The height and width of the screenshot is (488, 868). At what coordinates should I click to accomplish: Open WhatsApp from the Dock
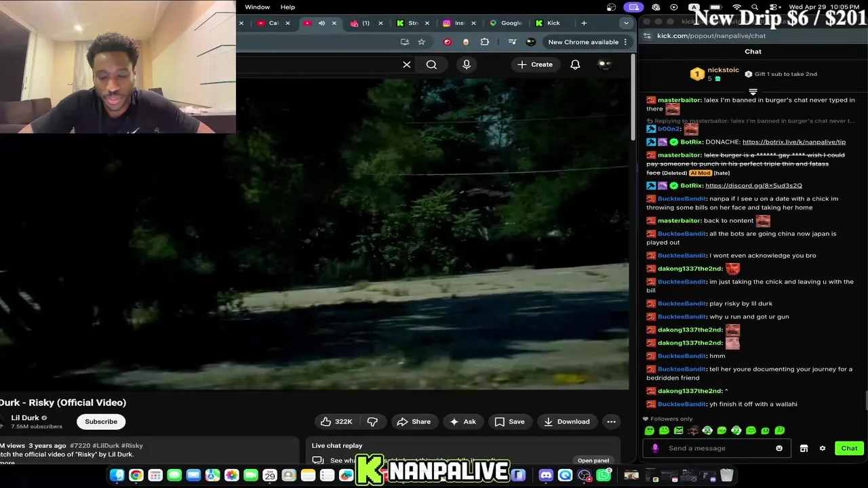(x=603, y=475)
